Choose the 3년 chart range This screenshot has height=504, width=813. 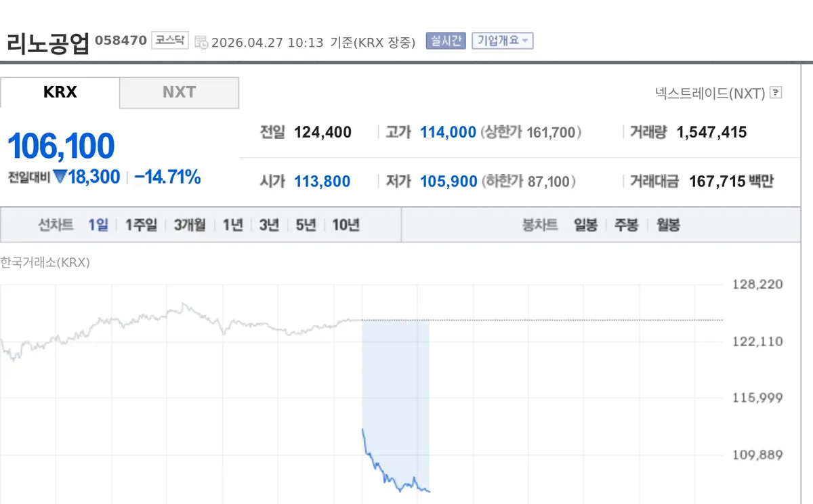point(269,225)
